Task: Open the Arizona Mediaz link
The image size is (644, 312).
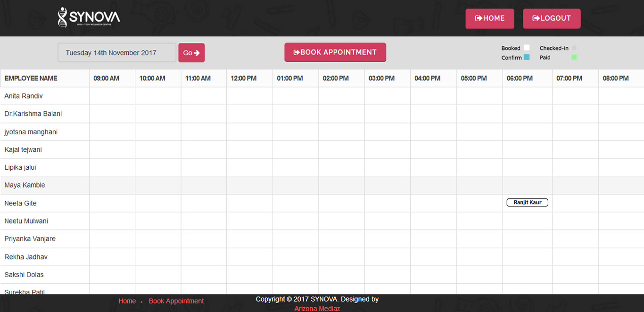Action: 317,309
